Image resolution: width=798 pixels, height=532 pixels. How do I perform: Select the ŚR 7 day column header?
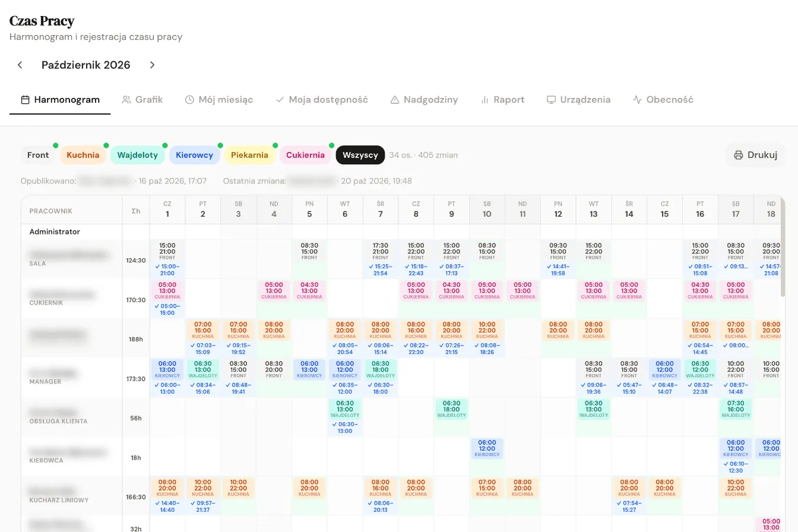click(381, 209)
